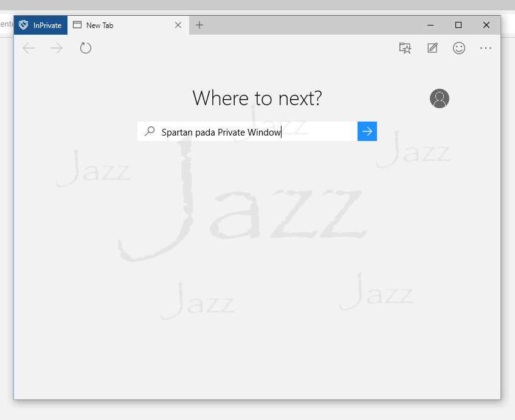This screenshot has width=515, height=420.
Task: Refresh the current page
Action: pyautogui.click(x=86, y=48)
